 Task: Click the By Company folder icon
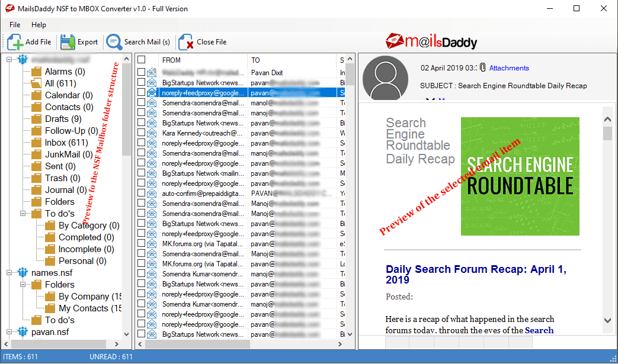[x=50, y=297]
